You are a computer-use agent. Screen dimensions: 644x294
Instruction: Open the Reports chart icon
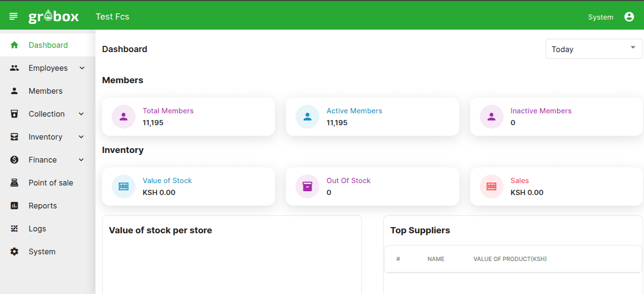pyautogui.click(x=14, y=206)
